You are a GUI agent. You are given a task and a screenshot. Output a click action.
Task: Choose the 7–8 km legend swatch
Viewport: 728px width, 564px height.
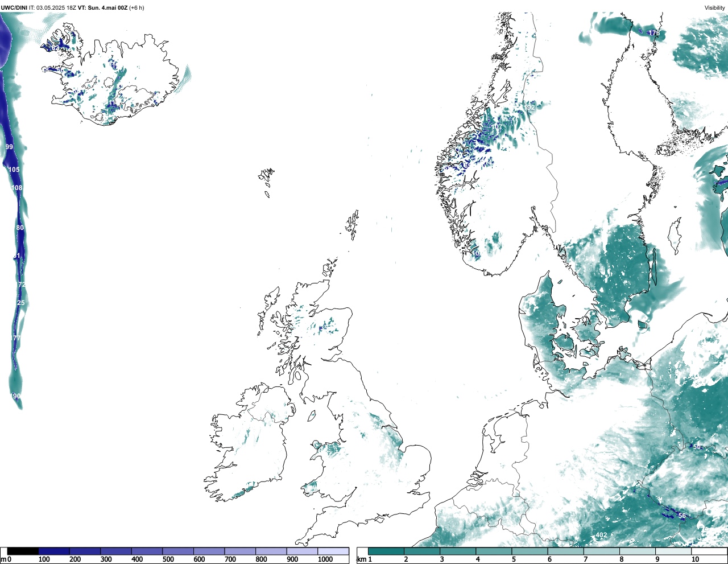(601, 551)
